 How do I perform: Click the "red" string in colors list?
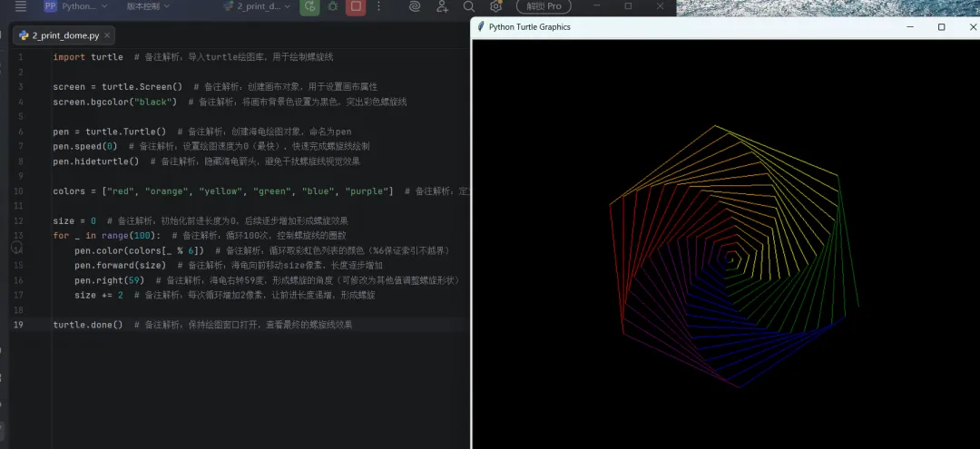(x=121, y=191)
